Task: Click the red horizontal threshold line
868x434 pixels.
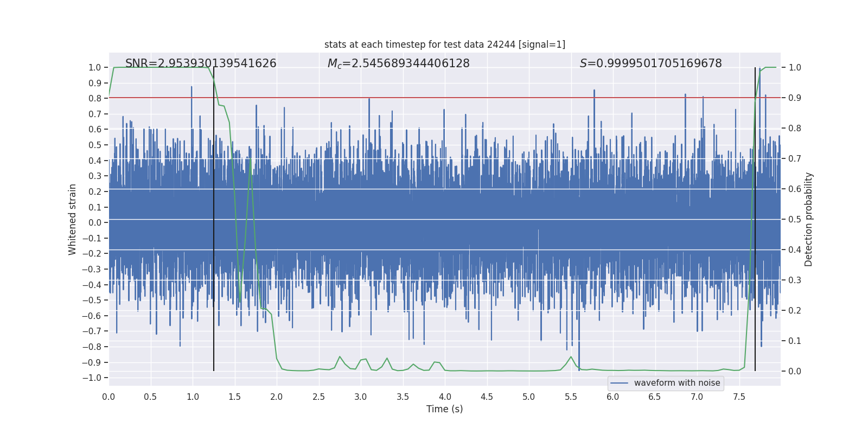Action: 434,98
